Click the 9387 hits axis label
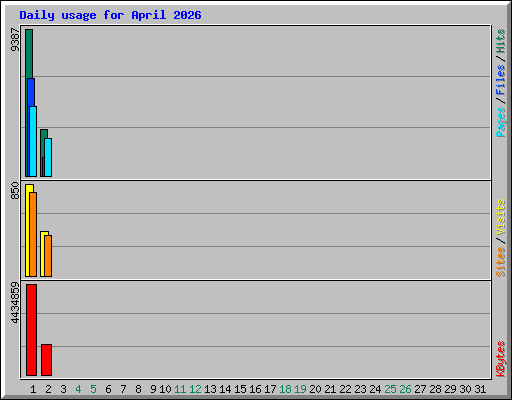 [x=15, y=40]
